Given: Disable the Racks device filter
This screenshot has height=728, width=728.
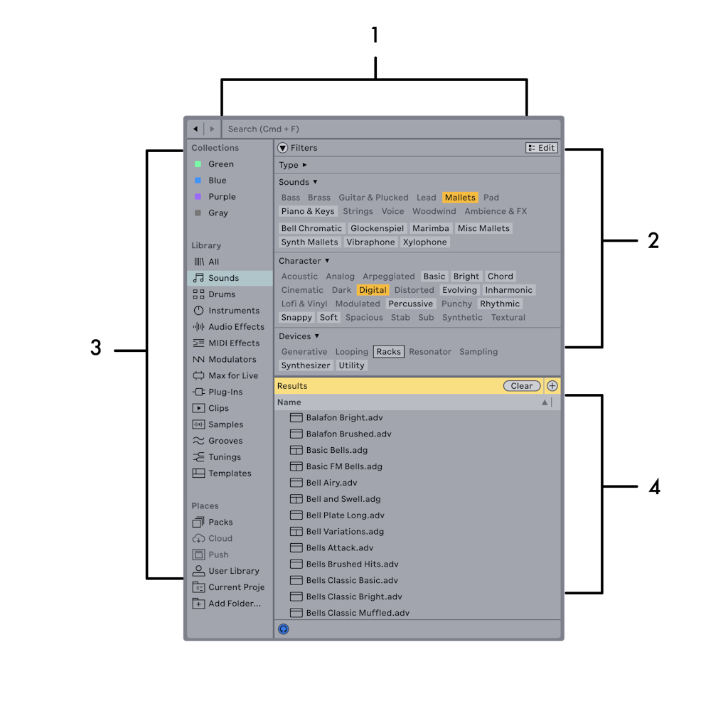Looking at the screenshot, I should pyautogui.click(x=388, y=351).
